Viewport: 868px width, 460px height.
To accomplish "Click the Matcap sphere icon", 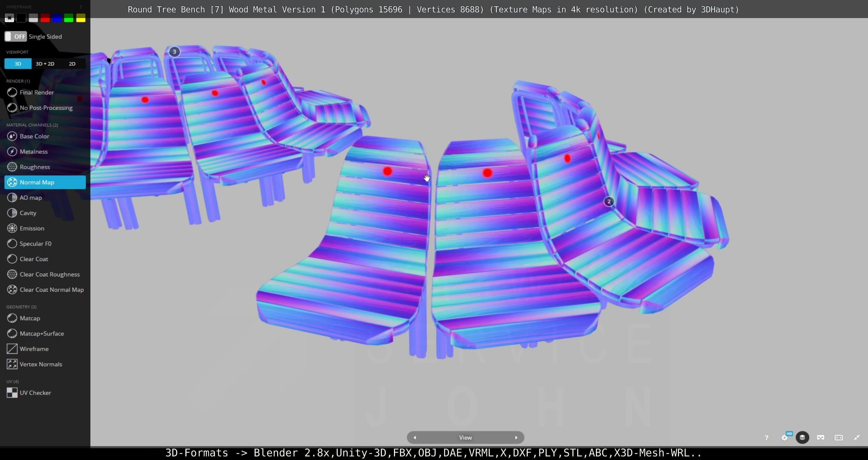I will [x=12, y=318].
